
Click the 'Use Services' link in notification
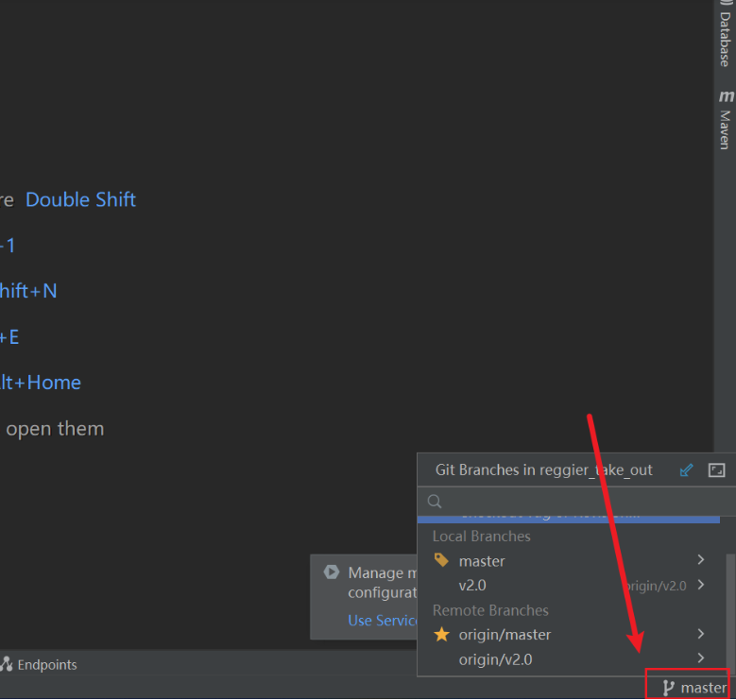click(383, 621)
